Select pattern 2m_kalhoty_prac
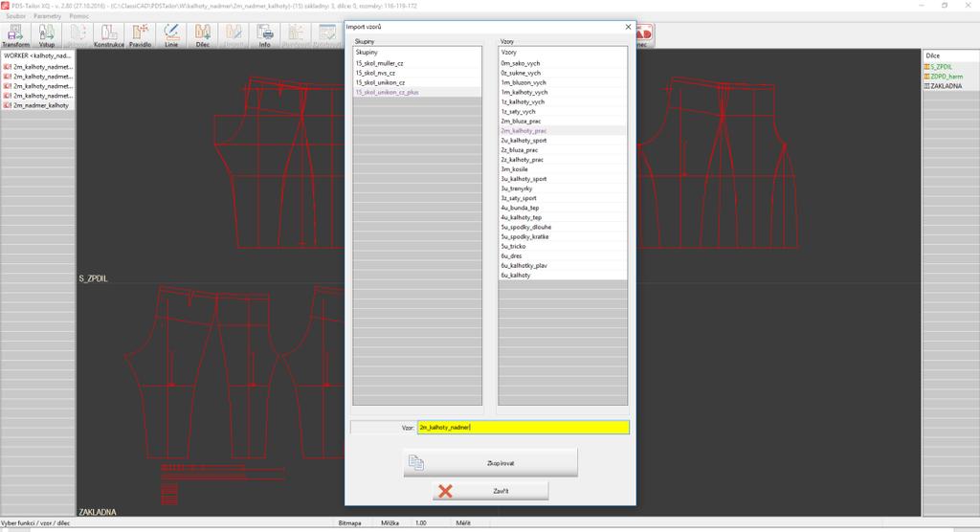The image size is (980, 532). click(563, 131)
